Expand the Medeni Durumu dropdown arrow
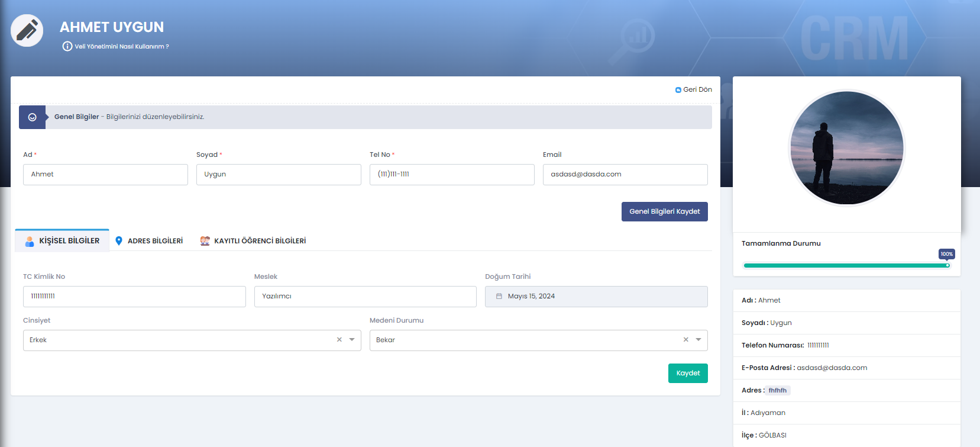Screen dimensions: 980x447 click(x=698, y=340)
